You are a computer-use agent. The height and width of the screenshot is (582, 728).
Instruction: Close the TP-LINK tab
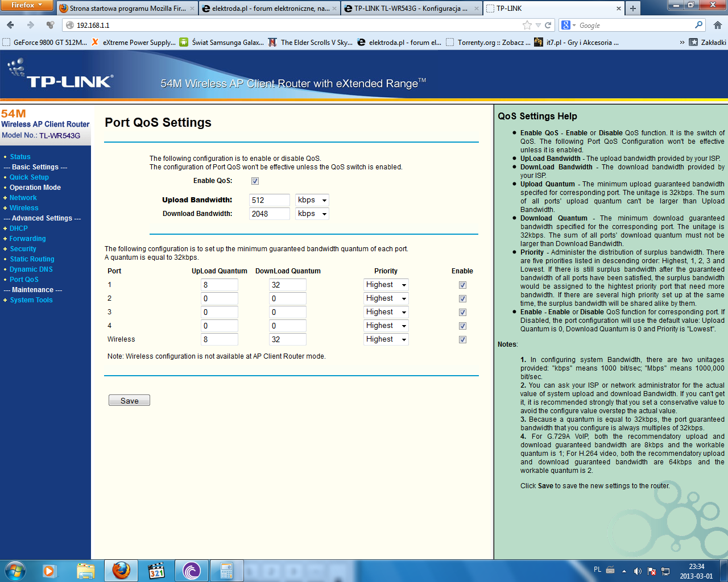619,9
